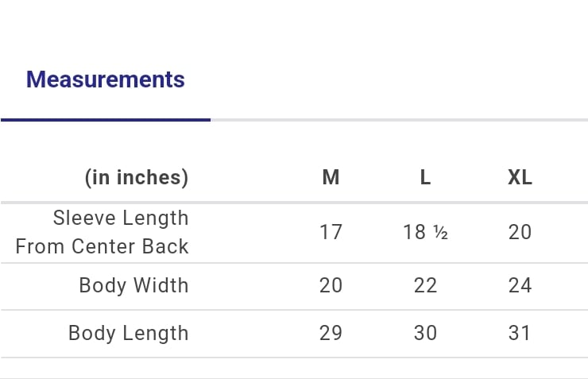Select body length value 29 for M
This screenshot has width=588, height=379.
pos(331,333)
